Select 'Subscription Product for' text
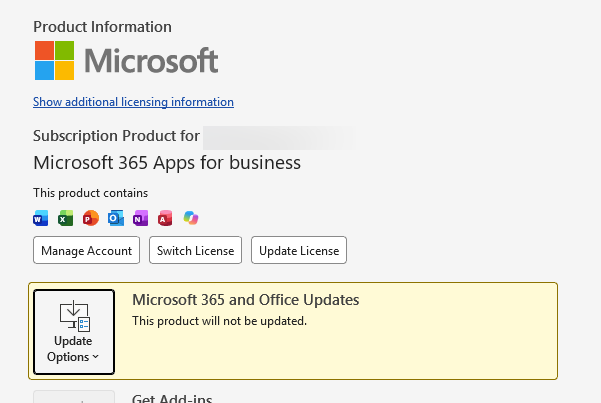Screen dimensions: 601x403 pyautogui.click(x=117, y=136)
